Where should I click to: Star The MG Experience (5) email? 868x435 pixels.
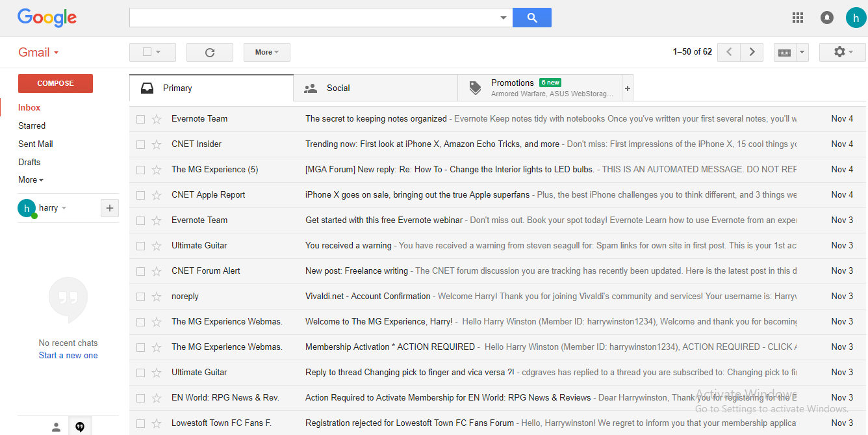[156, 170]
